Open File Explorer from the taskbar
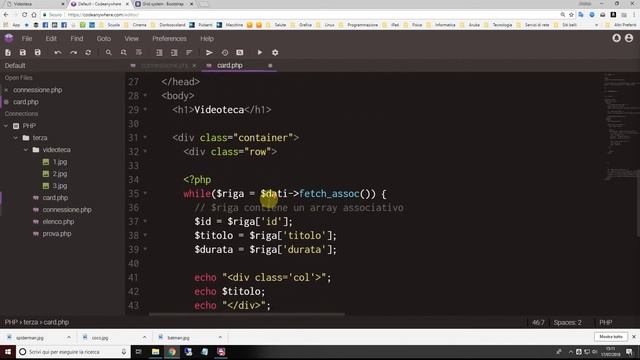The height and width of the screenshot is (360, 640). click(x=156, y=351)
